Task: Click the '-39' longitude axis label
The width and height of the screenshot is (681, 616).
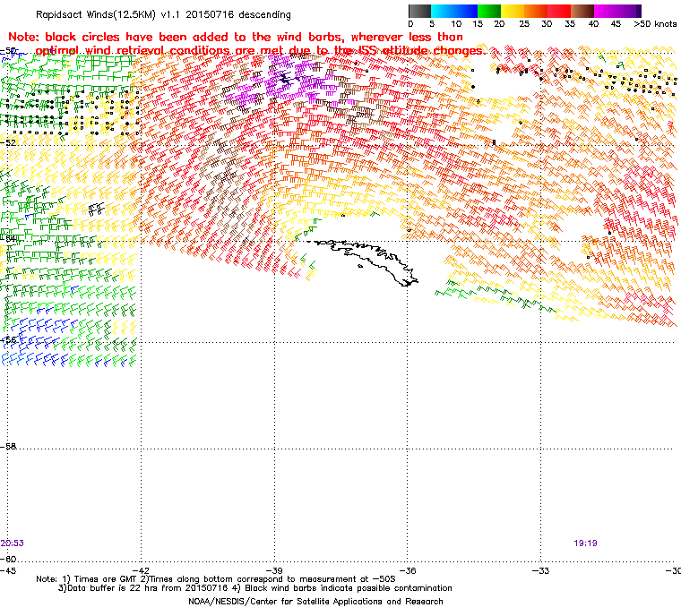Action: tap(274, 570)
